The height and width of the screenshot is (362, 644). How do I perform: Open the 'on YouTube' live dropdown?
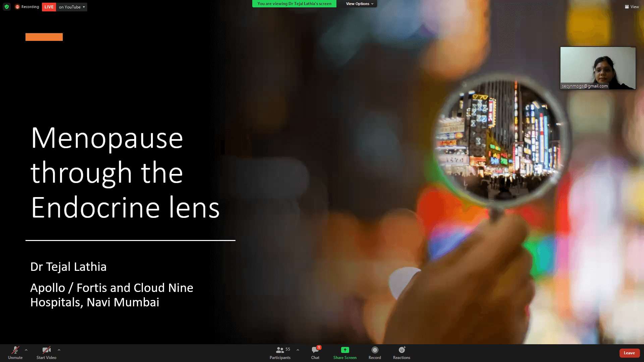[71, 7]
